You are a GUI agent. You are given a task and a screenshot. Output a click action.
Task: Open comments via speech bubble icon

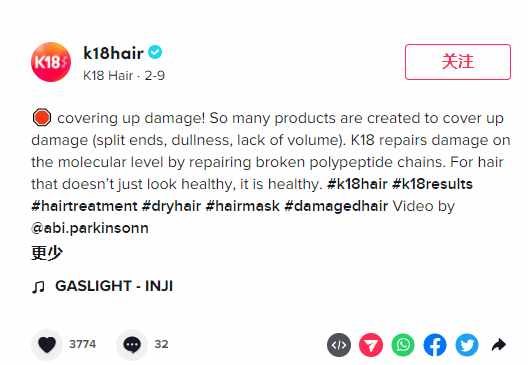click(132, 344)
